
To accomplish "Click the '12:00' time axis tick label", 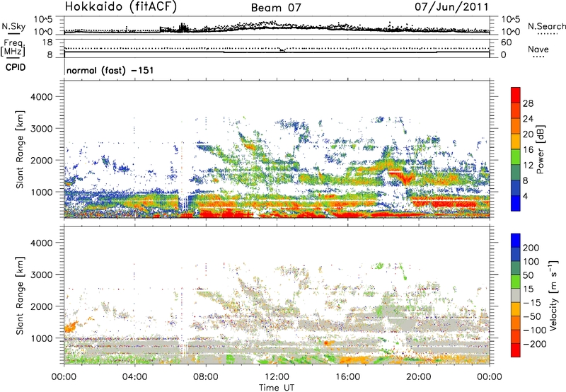I will tap(277, 377).
